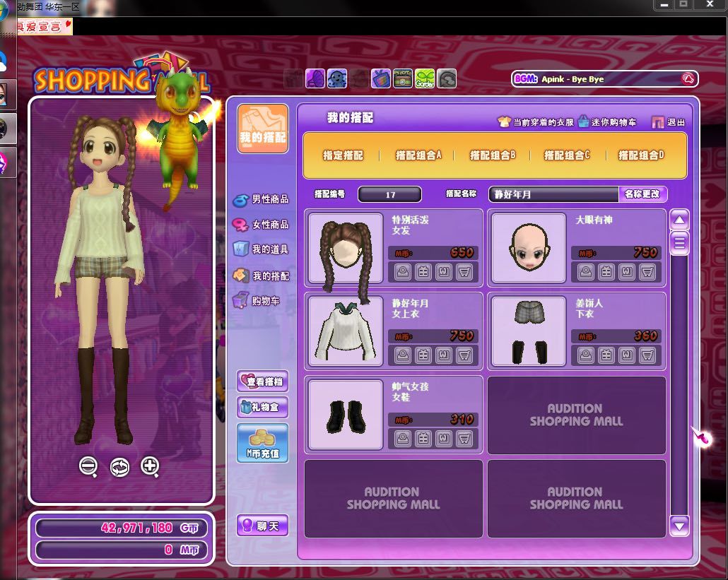Add 姜饼人 下衣 to the shopping cart
Viewport: 728px width, 580px height.
(x=647, y=355)
